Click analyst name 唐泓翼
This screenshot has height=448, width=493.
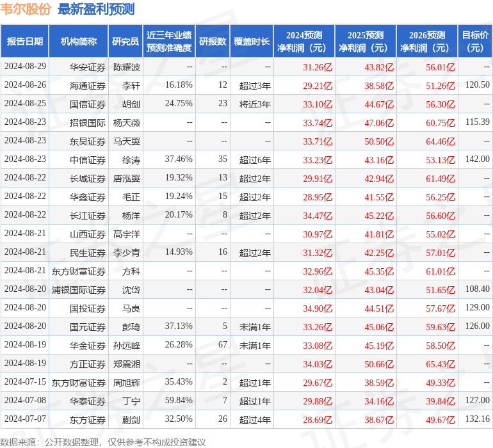coord(126,179)
